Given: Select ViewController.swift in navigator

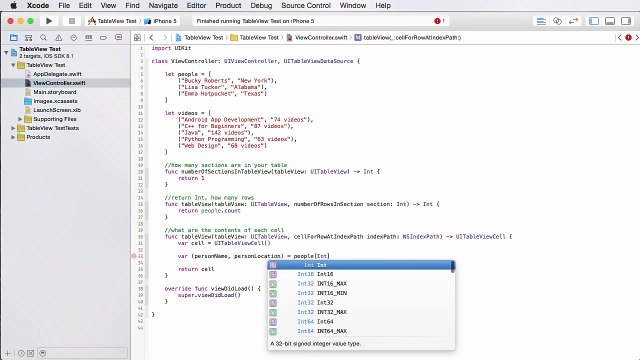Looking at the screenshot, I should tap(59, 83).
